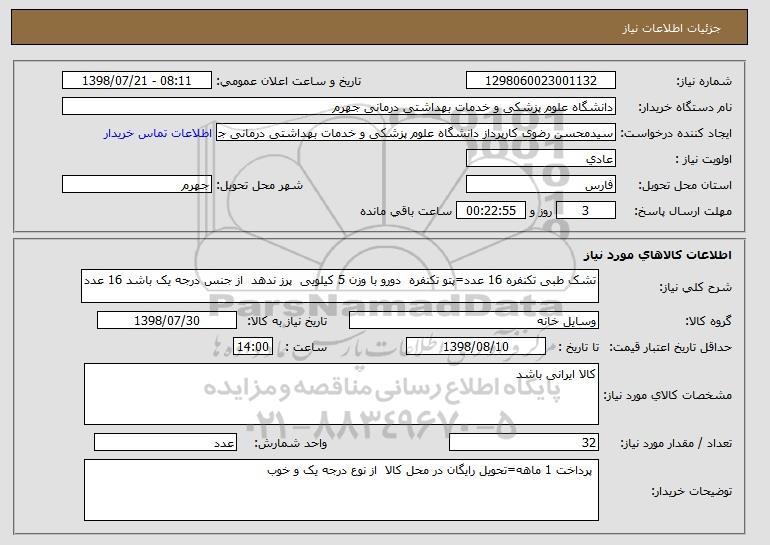770x545 pixels.
Task: Click header title جزئیات اطلاعات نیاز
Action: (x=671, y=28)
